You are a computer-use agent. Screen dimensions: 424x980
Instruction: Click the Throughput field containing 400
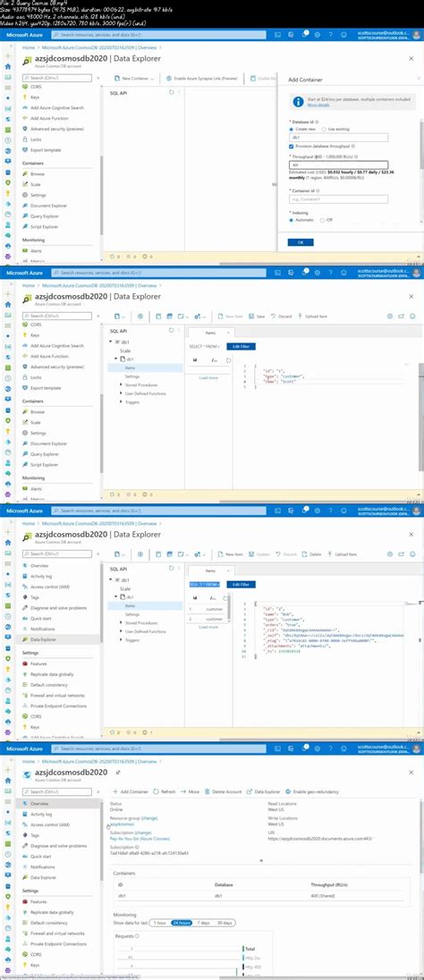pos(338,165)
